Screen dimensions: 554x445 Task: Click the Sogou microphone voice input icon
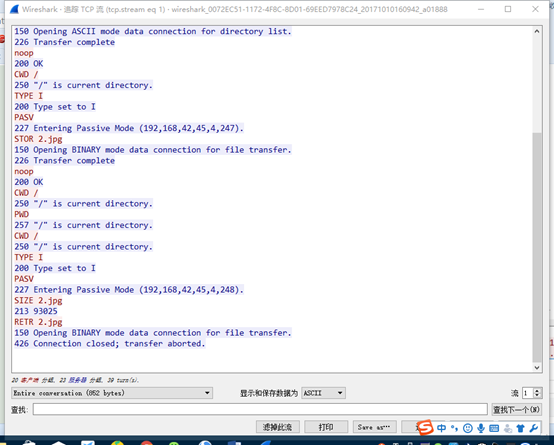(481, 428)
